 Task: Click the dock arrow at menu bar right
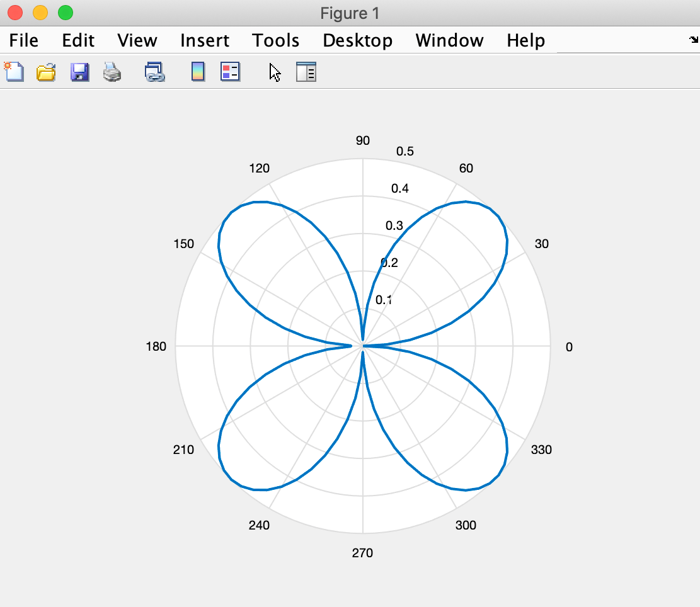tap(693, 40)
